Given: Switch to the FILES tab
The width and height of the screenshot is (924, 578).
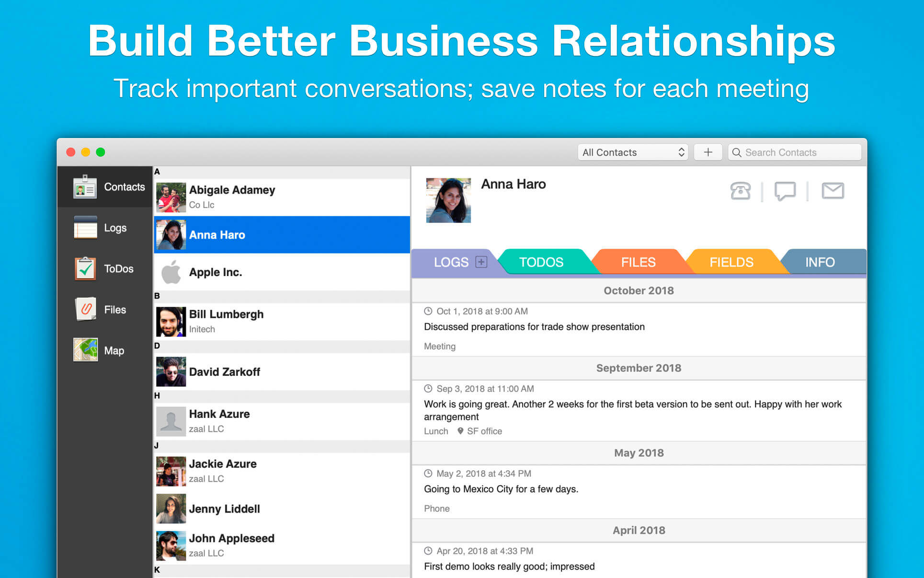Looking at the screenshot, I should click(x=638, y=262).
